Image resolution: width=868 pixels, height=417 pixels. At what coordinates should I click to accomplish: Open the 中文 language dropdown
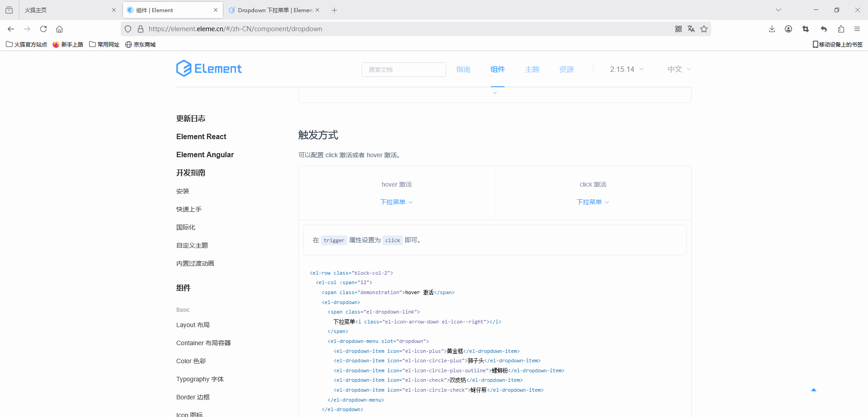point(679,69)
